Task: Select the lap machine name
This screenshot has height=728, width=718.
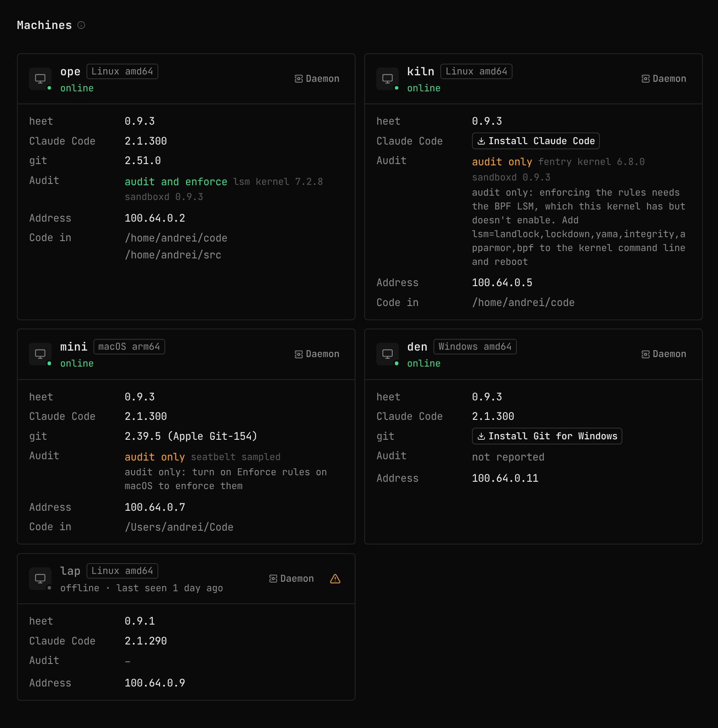Action: [x=71, y=571]
